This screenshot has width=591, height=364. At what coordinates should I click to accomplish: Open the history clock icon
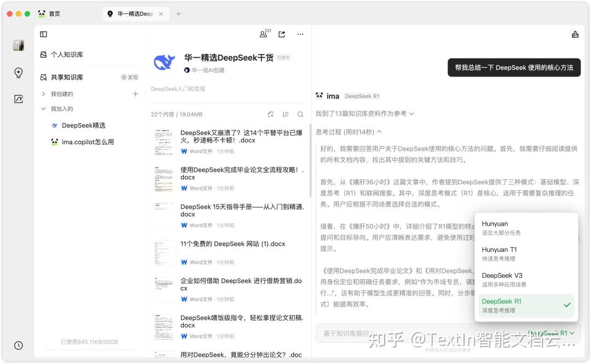19,345
